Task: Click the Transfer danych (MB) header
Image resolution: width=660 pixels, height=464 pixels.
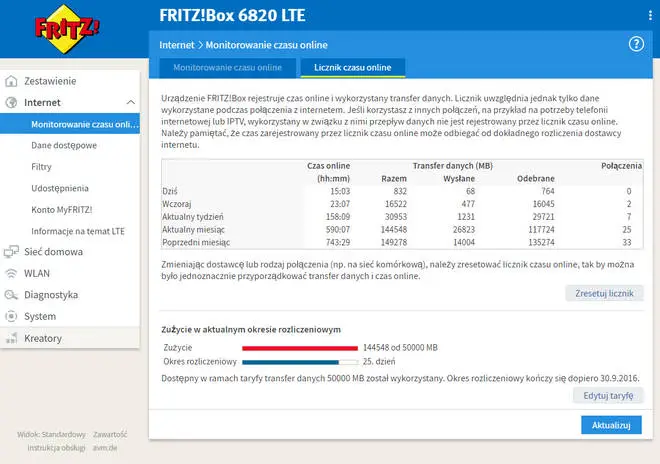Action: coord(452,165)
